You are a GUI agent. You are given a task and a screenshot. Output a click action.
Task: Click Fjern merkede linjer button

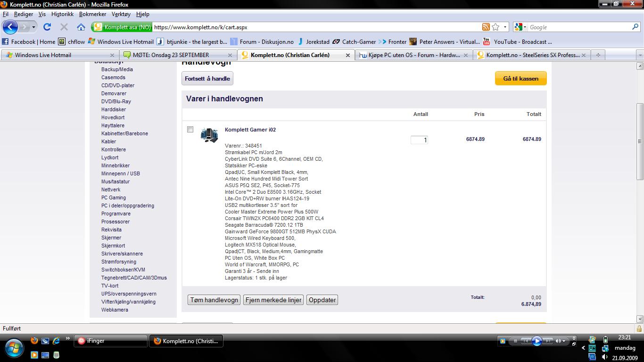tap(273, 300)
